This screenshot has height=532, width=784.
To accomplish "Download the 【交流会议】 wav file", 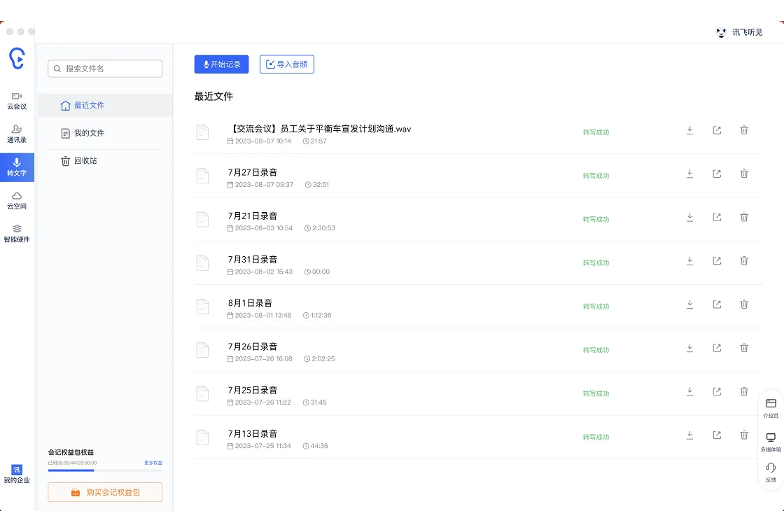I will click(x=689, y=130).
